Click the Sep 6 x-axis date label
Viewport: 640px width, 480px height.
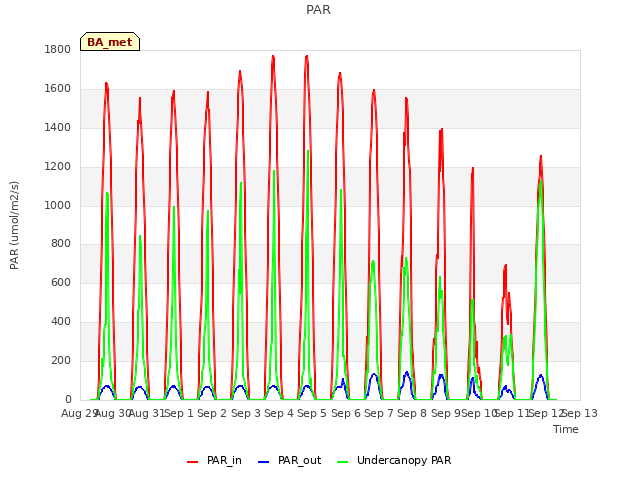click(x=346, y=413)
